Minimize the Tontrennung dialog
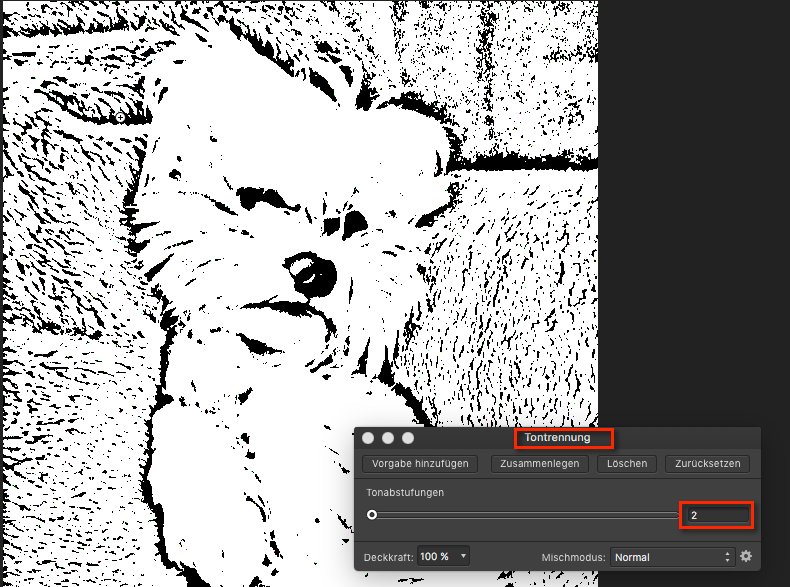The image size is (790, 587). pos(387,438)
